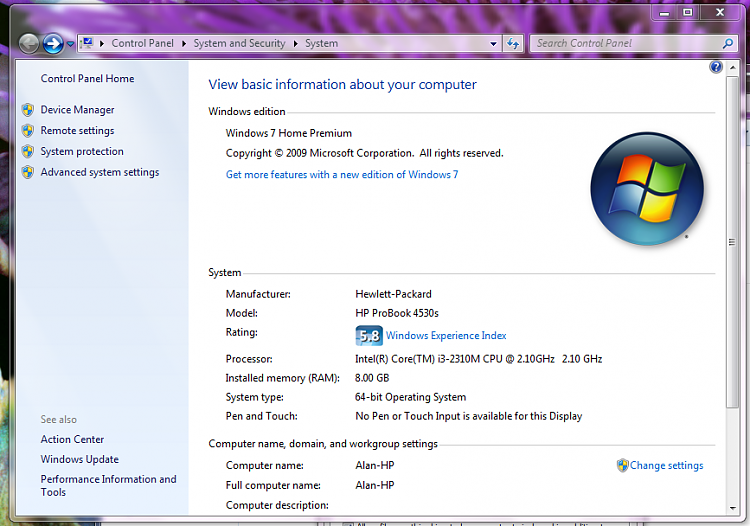Click shield icon beside Advanced system settings
This screenshot has height=526, width=750.
(28, 172)
